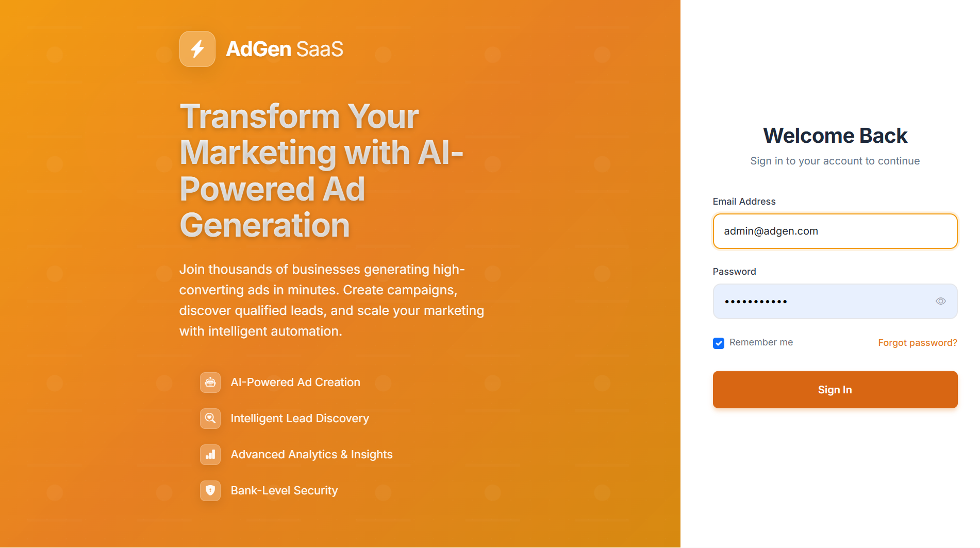Click the AdGen SaaS brand name
This screenshot has height=548, width=980.
tap(285, 49)
